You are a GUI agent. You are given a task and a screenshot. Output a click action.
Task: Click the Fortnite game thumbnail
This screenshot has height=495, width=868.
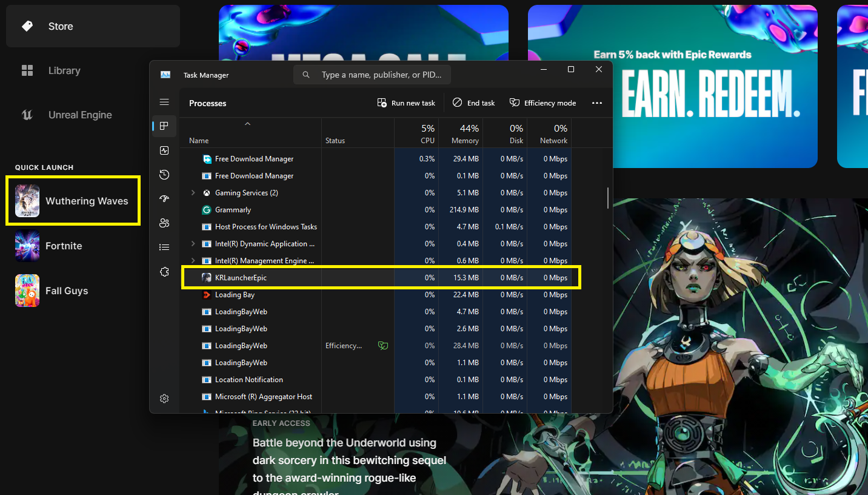27,246
